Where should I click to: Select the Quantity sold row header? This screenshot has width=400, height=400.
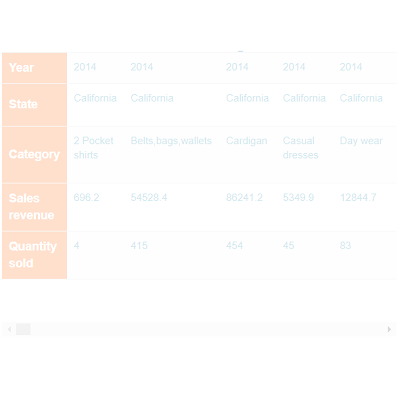35,255
